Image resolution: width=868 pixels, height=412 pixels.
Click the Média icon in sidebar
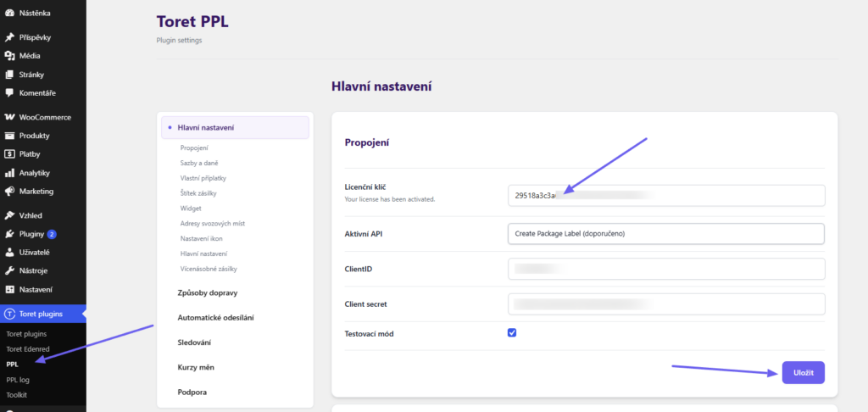pyautogui.click(x=8, y=56)
